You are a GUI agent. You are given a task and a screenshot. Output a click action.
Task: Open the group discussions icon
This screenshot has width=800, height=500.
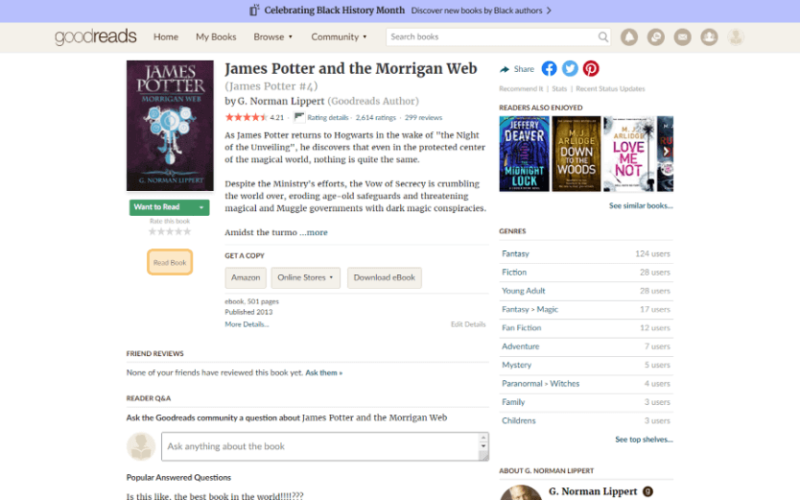[656, 37]
